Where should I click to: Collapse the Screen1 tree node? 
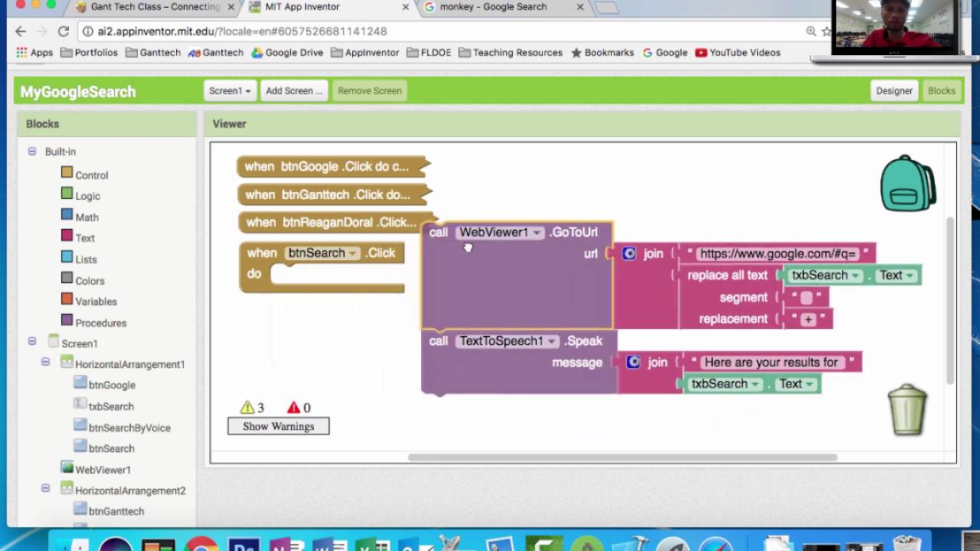tap(32, 341)
